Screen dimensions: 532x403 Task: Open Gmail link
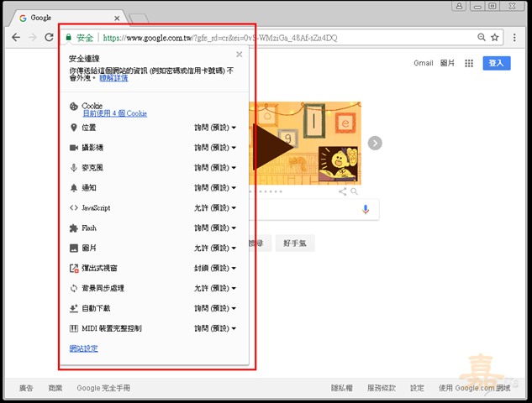pyautogui.click(x=424, y=63)
